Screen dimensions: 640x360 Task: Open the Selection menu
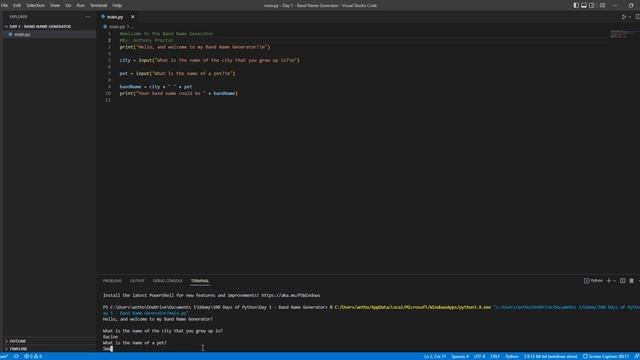click(x=36, y=6)
